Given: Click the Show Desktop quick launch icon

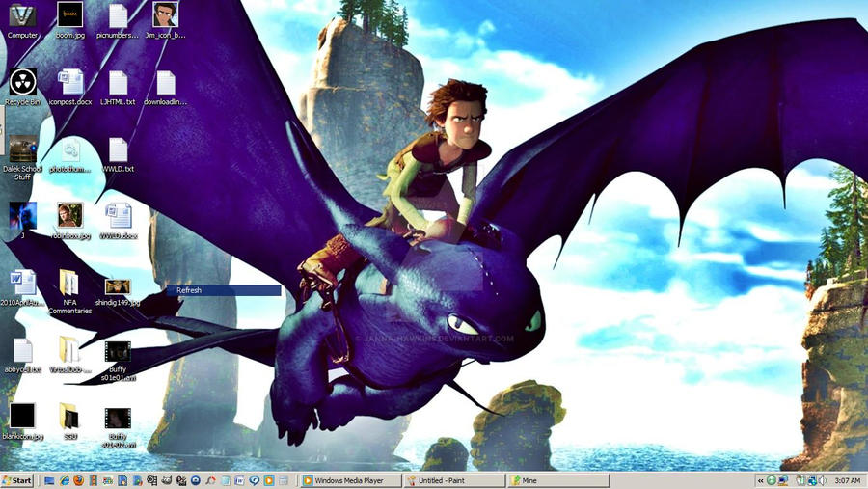Looking at the screenshot, I should [x=49, y=480].
